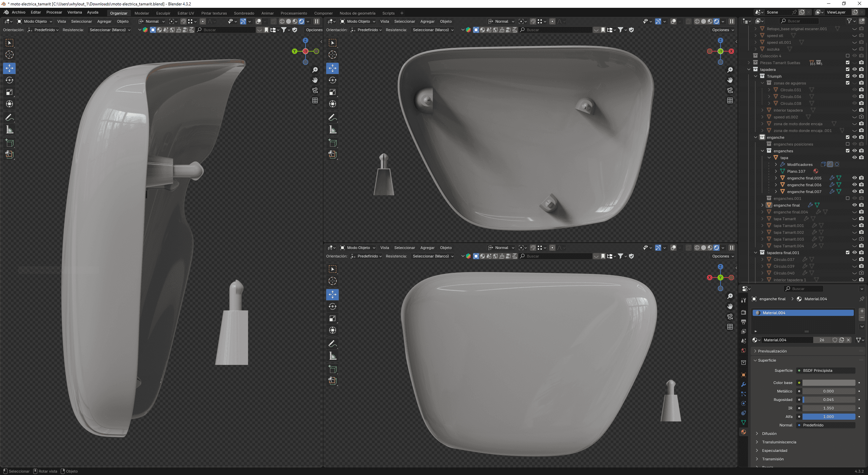Click Opciones button in top-right viewport

723,30
